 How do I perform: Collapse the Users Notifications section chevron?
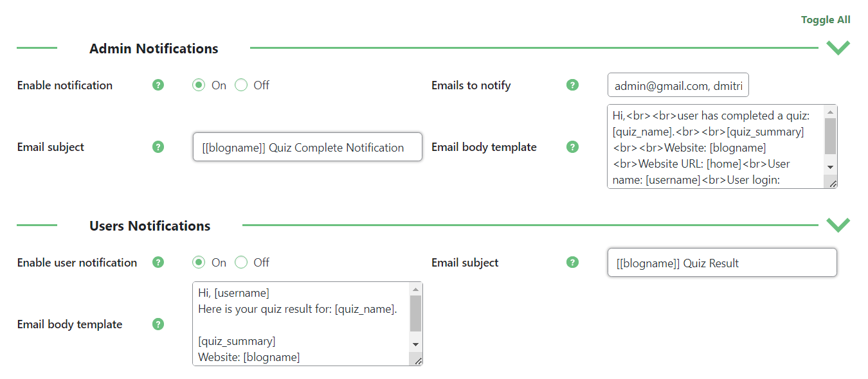838,225
